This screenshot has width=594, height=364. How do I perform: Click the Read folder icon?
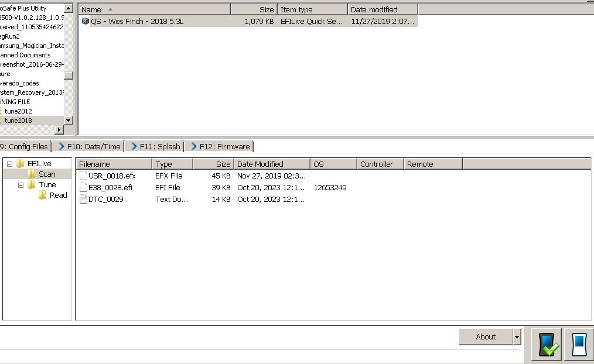pyautogui.click(x=43, y=195)
